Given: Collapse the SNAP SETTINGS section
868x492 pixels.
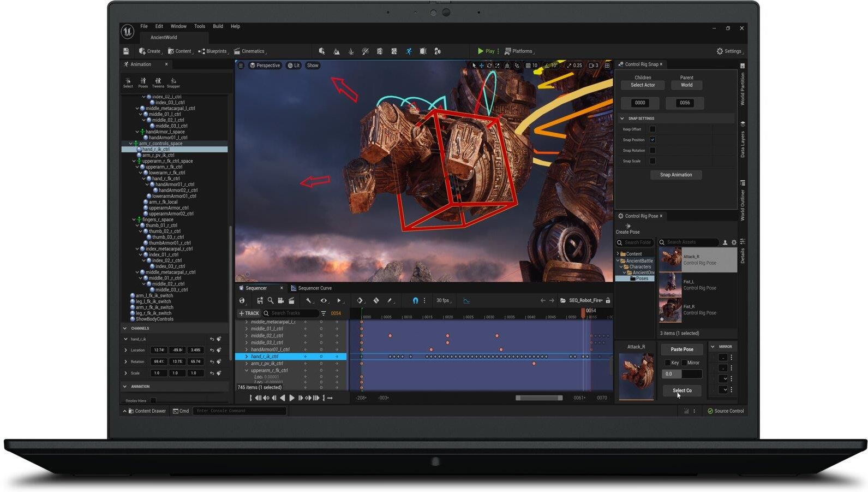Looking at the screenshot, I should [622, 118].
